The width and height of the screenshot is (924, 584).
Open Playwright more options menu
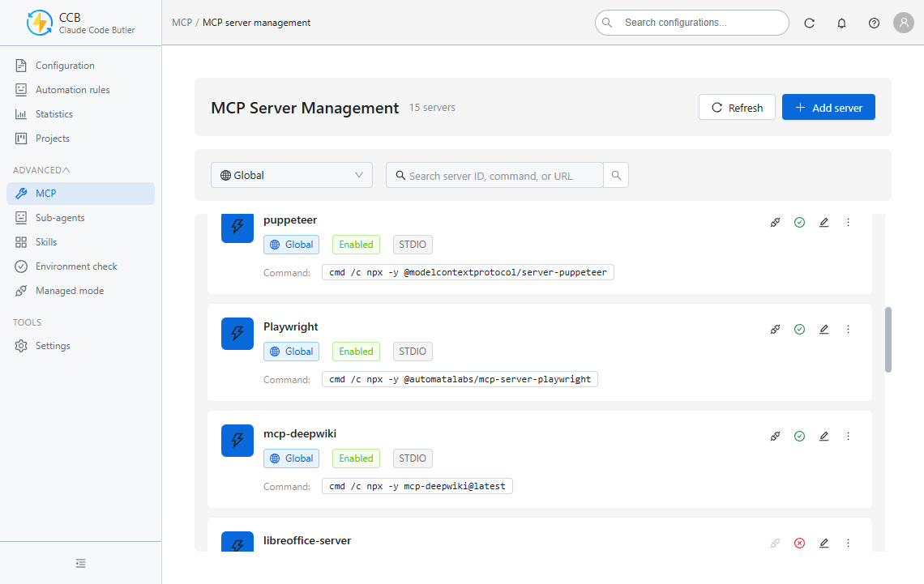(x=848, y=329)
